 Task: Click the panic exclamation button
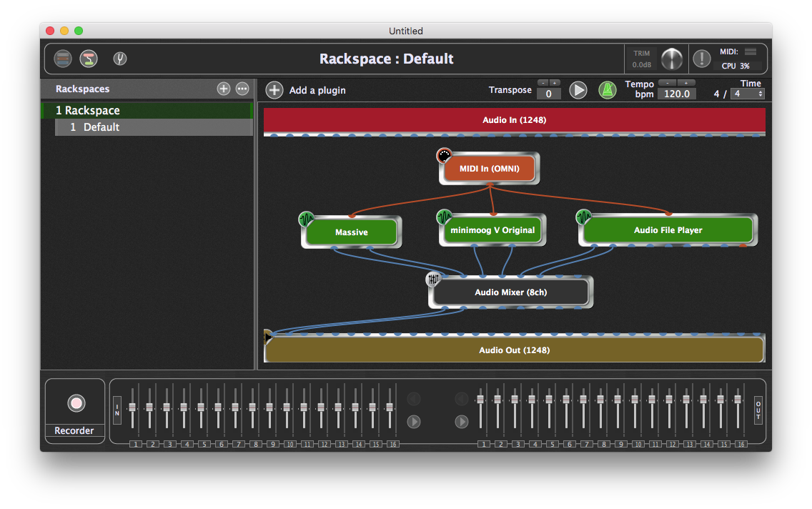click(702, 59)
